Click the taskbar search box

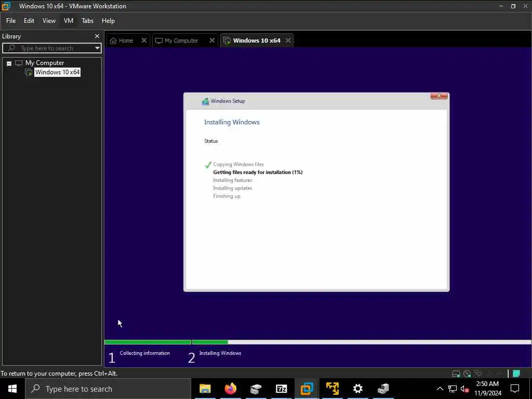(x=108, y=389)
